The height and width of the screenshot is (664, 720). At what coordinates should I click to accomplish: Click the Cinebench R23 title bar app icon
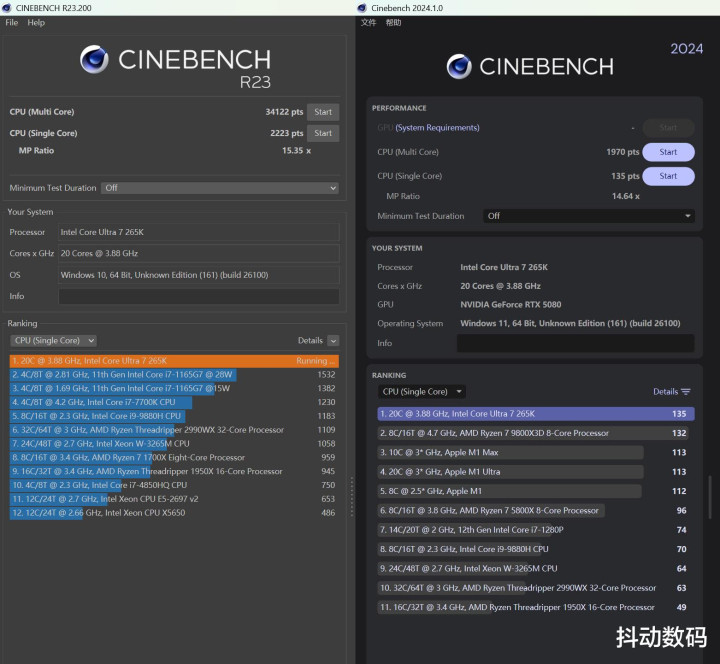click(7, 8)
